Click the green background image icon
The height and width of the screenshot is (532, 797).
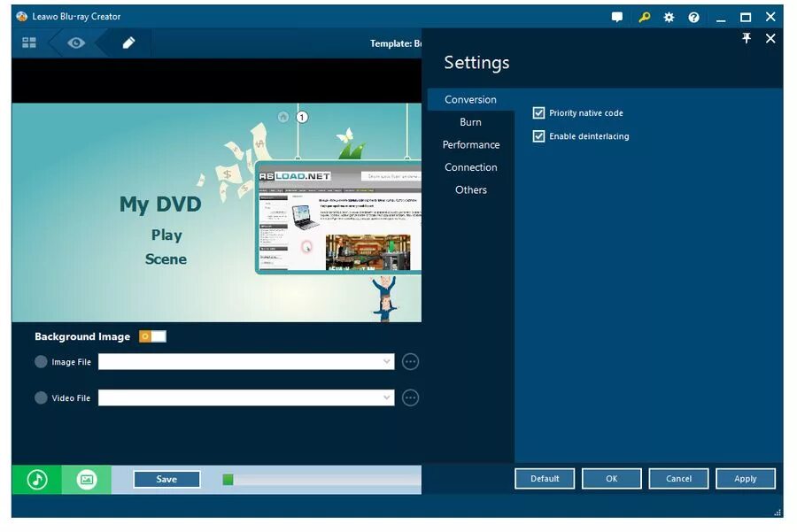(x=88, y=479)
